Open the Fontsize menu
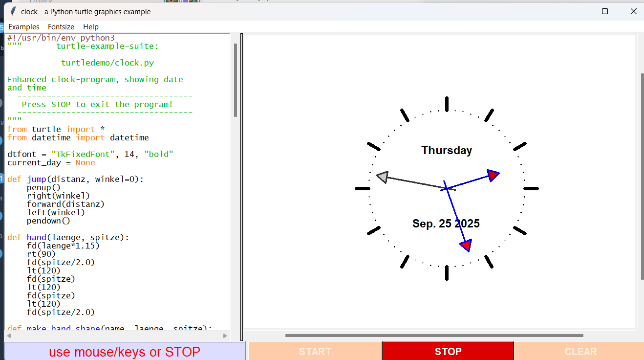This screenshot has height=360, width=644. tap(61, 27)
